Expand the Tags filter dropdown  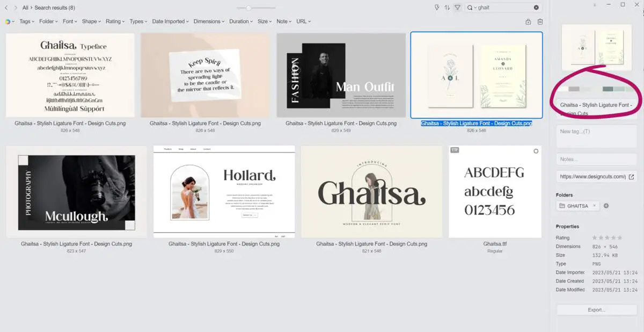click(x=27, y=21)
